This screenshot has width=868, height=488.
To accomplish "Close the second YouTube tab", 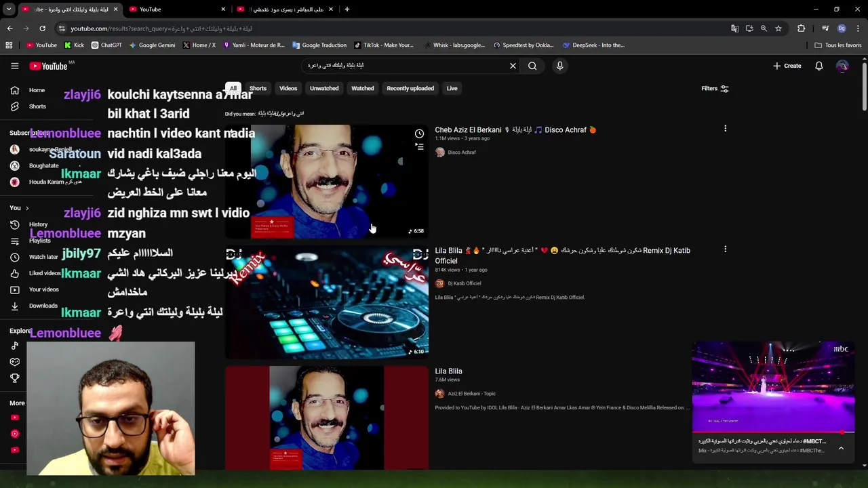I will [x=223, y=9].
